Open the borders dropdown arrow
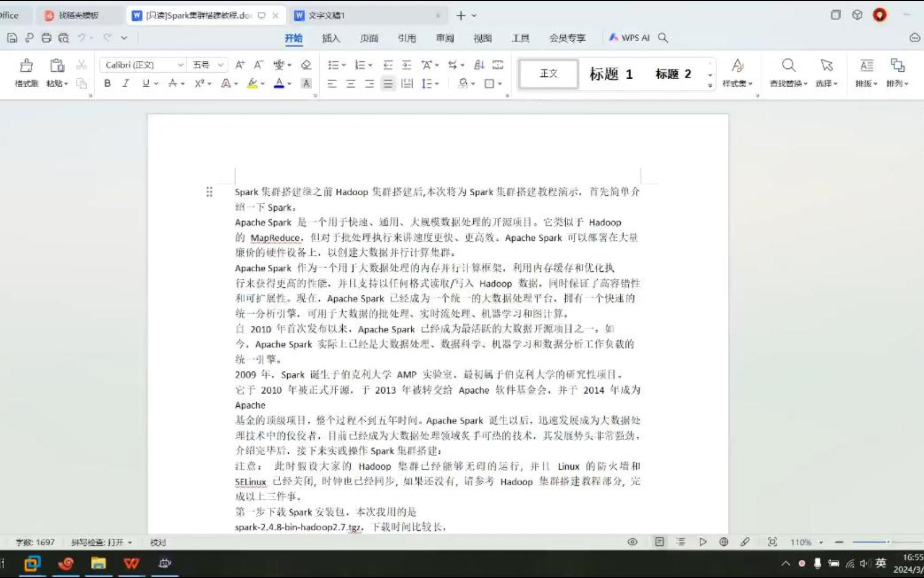 point(500,83)
